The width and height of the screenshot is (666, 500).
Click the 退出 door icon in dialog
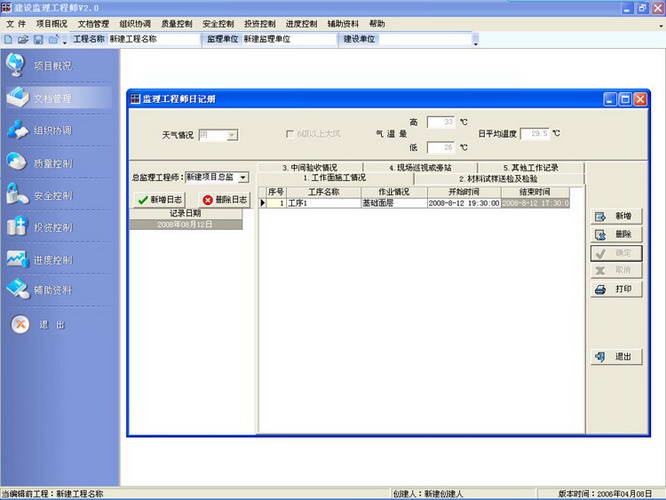[x=600, y=357]
